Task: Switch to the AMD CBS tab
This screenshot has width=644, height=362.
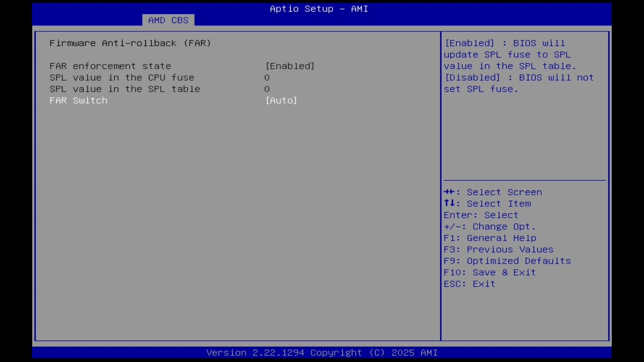Action: tap(168, 20)
